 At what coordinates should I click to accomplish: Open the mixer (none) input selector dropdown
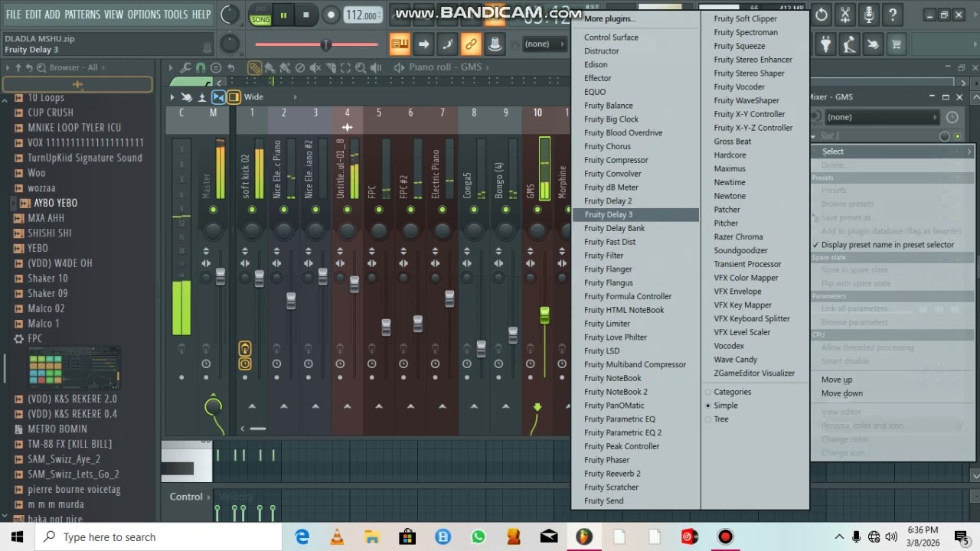tap(882, 117)
